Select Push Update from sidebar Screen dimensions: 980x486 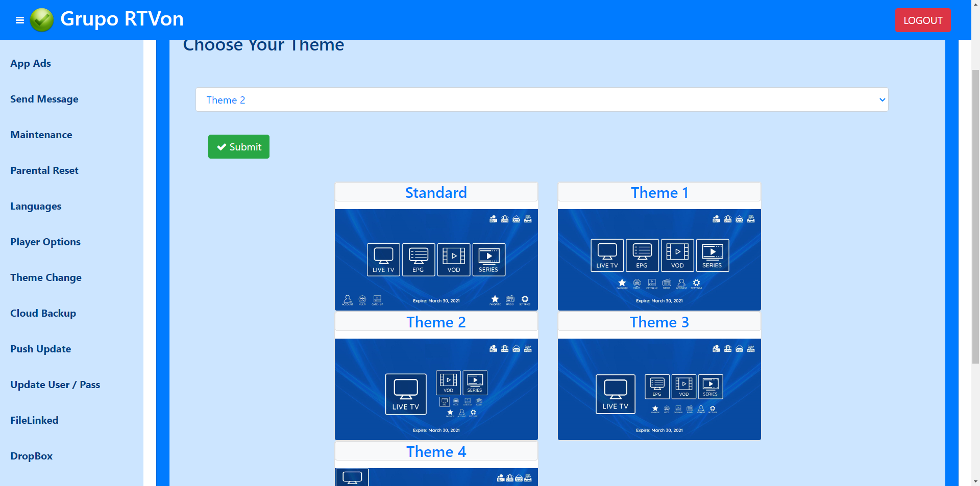pos(41,349)
